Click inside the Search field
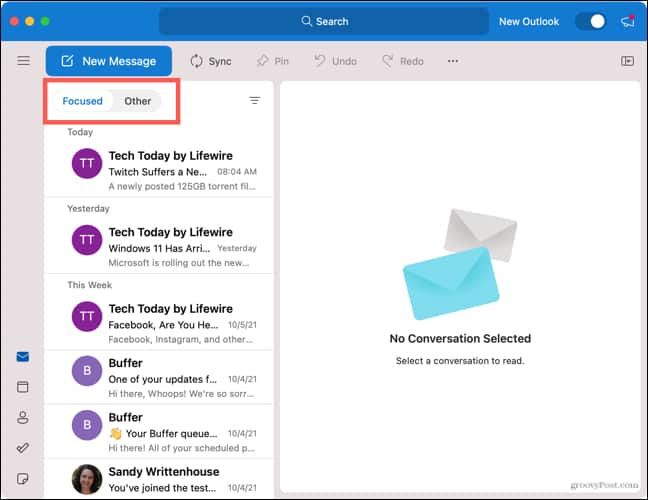Viewport: 648px width, 500px height. click(324, 21)
